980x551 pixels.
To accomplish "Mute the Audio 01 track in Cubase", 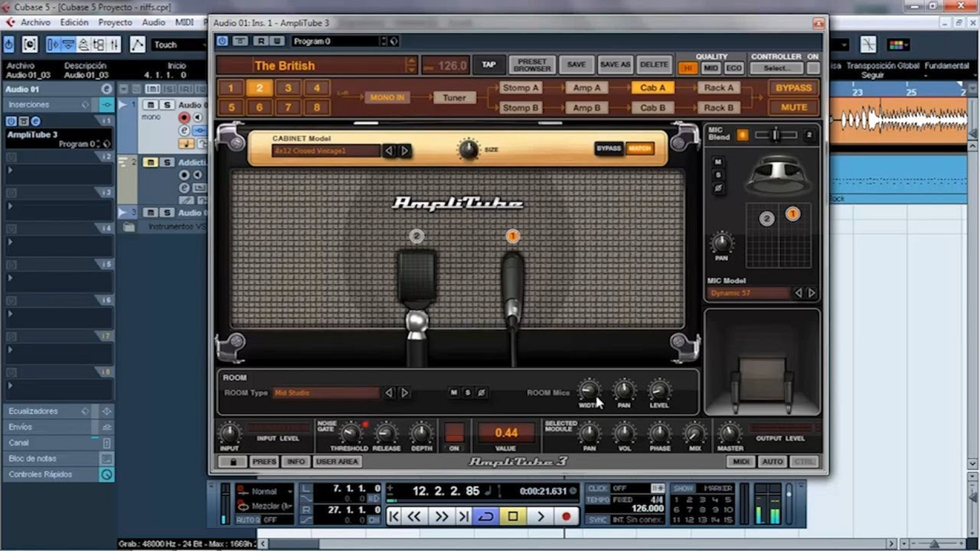I will pyautogui.click(x=151, y=105).
